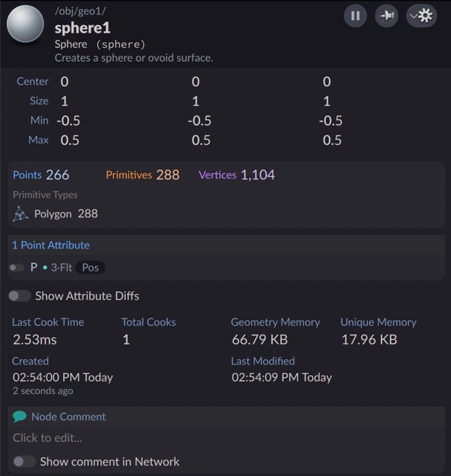Click the pause button icon

pos(355,16)
